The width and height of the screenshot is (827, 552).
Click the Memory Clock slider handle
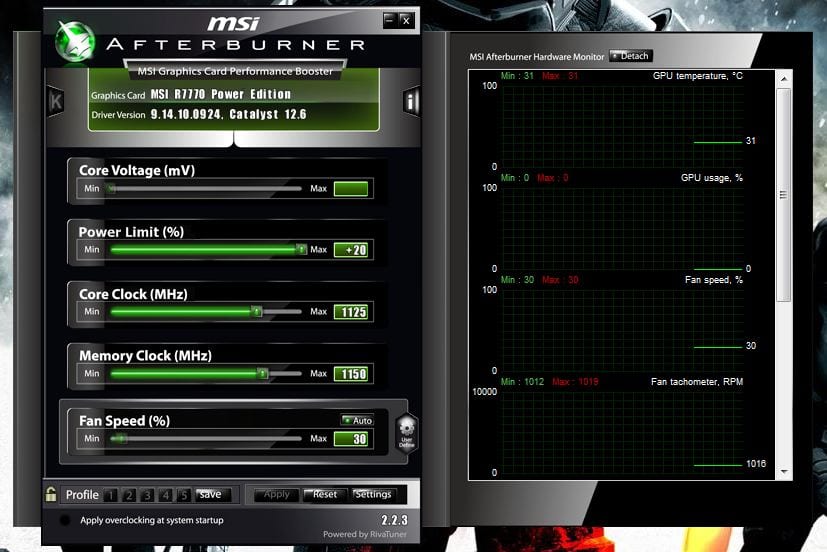[262, 374]
